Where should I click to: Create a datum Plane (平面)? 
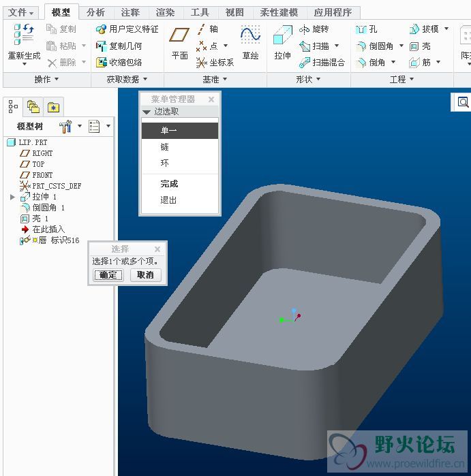coord(179,42)
